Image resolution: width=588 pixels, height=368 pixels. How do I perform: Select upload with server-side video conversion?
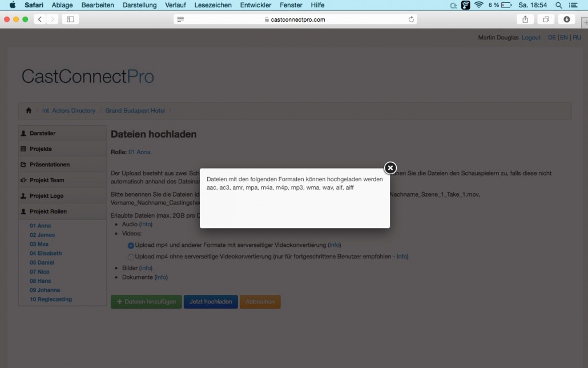click(x=131, y=245)
